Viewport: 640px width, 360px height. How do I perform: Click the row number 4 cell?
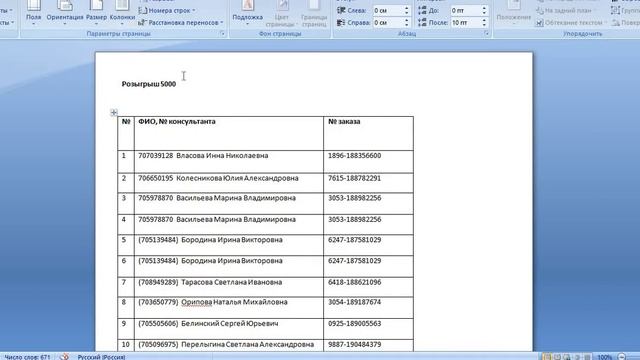126,224
